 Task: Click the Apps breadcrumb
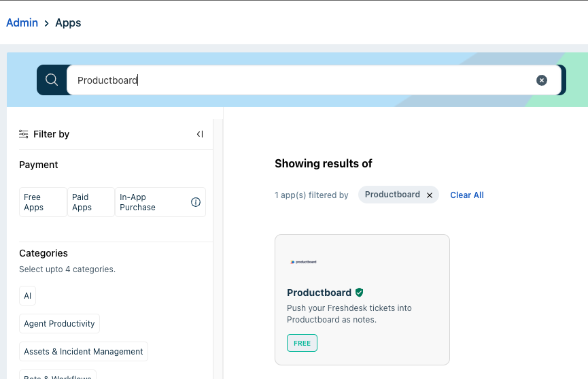point(68,22)
